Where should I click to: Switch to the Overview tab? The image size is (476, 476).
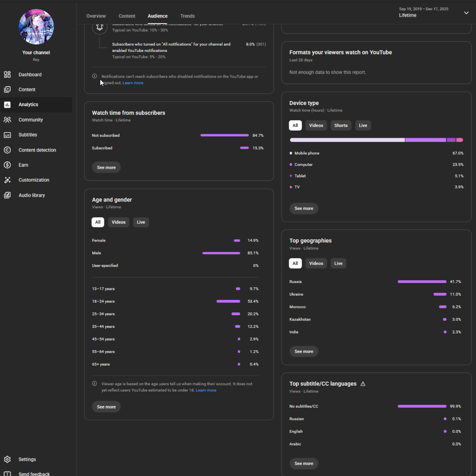96,16
